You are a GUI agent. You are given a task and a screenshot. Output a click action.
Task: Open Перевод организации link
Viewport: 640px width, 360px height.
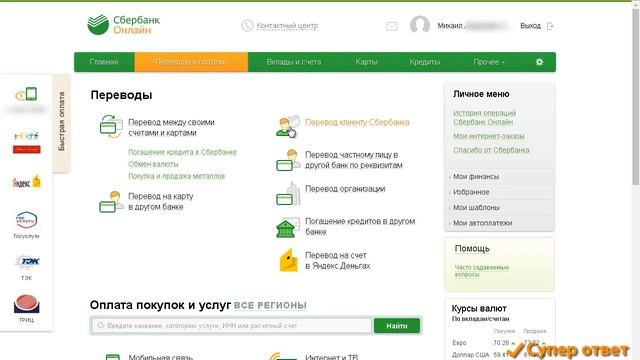(345, 189)
